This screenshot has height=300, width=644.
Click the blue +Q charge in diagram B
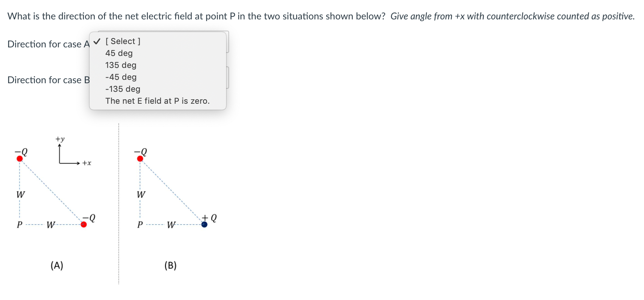coord(204,225)
